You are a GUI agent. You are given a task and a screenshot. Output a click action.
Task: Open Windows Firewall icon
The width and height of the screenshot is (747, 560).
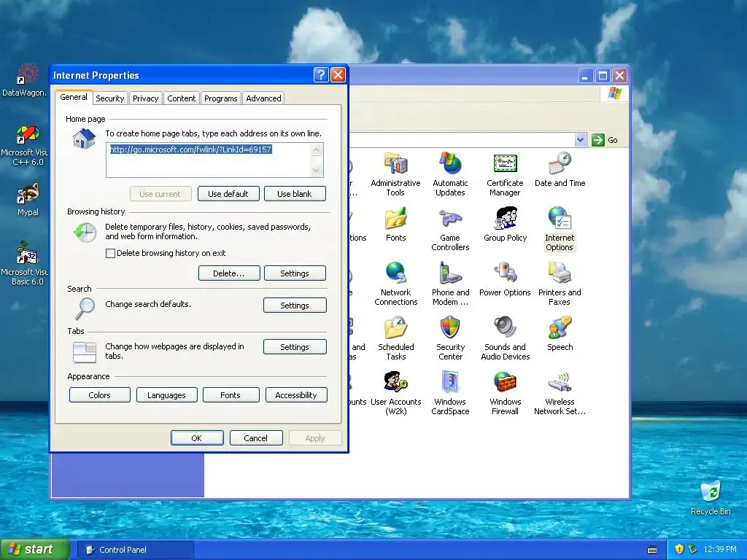point(505,393)
